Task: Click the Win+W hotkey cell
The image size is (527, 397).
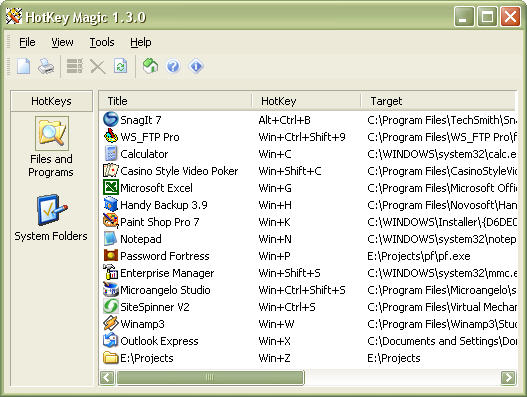Action: (276, 324)
